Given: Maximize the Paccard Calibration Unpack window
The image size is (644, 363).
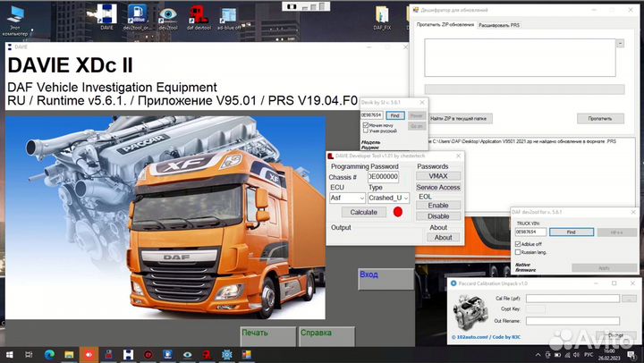Looking at the screenshot, I should coord(614,283).
